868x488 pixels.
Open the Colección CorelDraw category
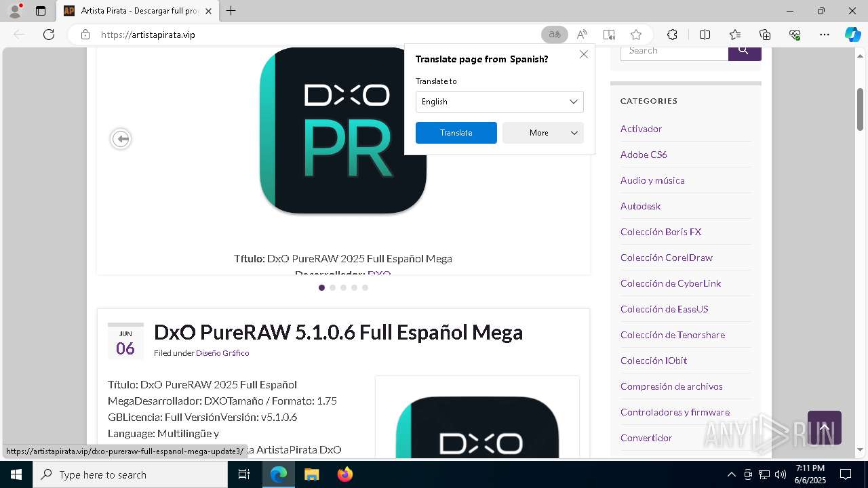(667, 258)
